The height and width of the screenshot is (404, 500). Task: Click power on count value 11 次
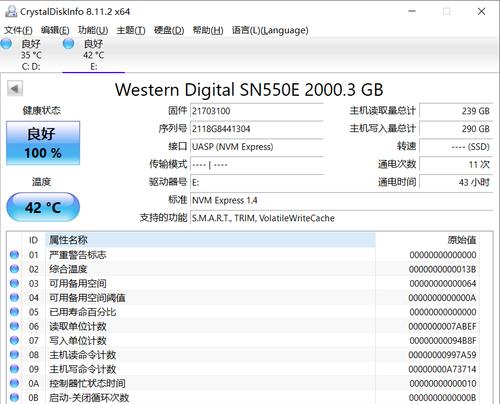pos(456,165)
